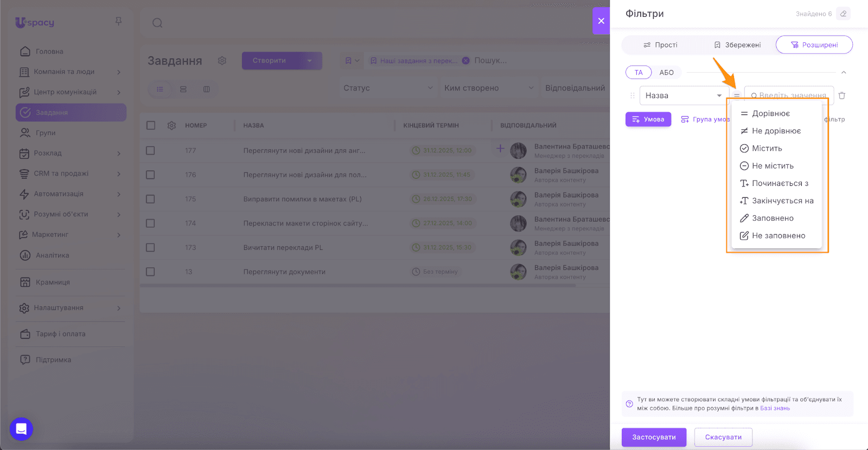The height and width of the screenshot is (450, 868).
Task: Expand Розклад submenu
Action: (x=119, y=153)
